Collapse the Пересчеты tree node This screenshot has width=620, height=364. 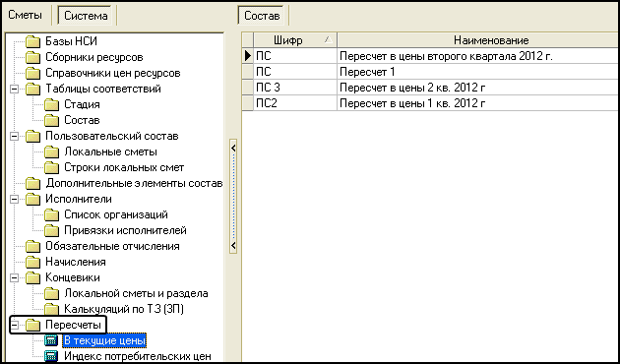tap(14, 326)
